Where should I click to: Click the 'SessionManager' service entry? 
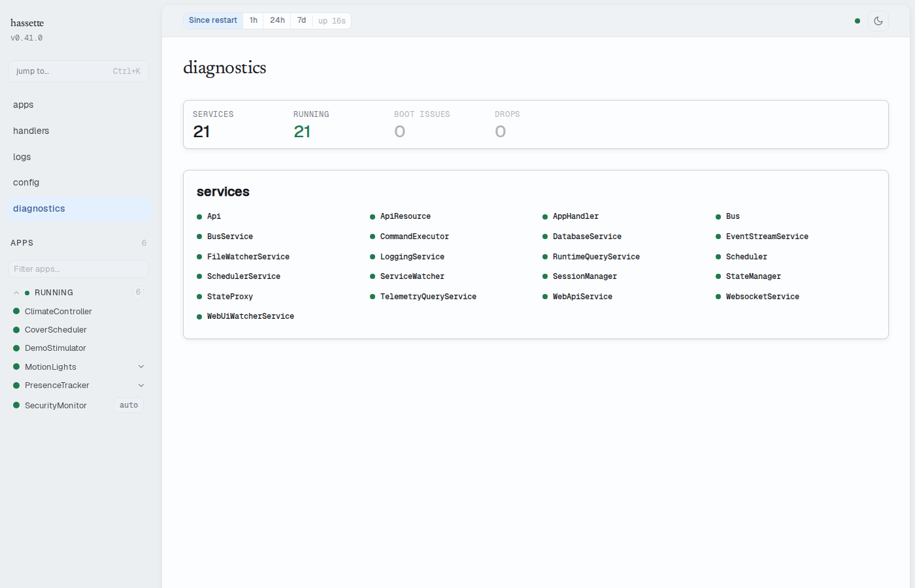(585, 276)
